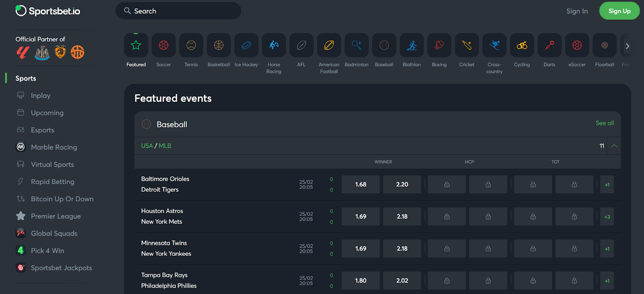The height and width of the screenshot is (294, 644).
Task: Select the Floorball sport icon
Action: click(605, 45)
